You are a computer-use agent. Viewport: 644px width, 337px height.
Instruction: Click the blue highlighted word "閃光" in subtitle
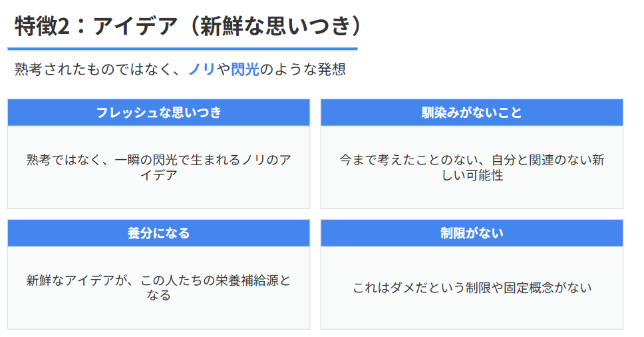click(x=245, y=69)
